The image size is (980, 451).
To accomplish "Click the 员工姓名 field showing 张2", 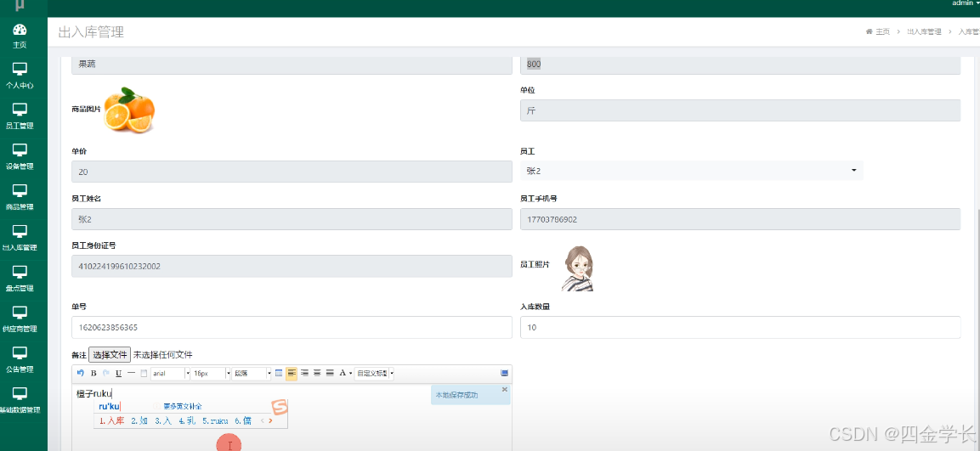I will [292, 219].
